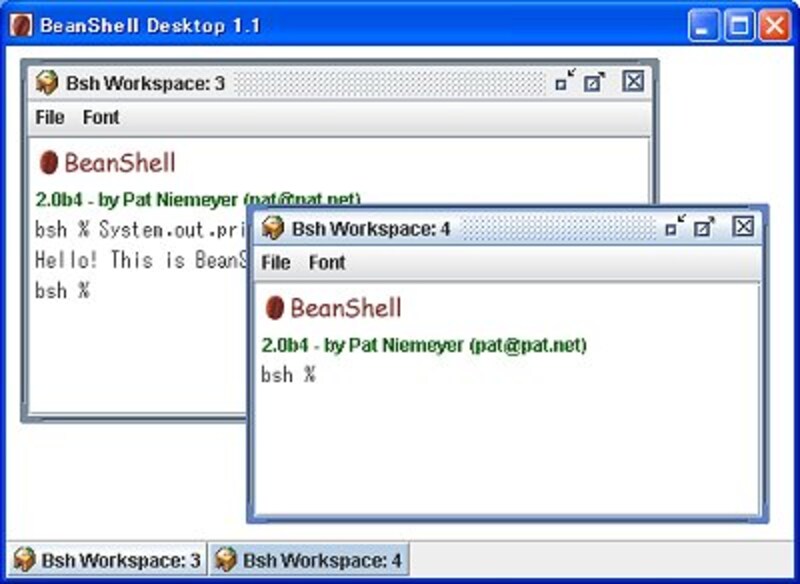Iconify the Bsh Workspace: 4 window
Image resolution: width=800 pixels, height=584 pixels.
click(676, 226)
